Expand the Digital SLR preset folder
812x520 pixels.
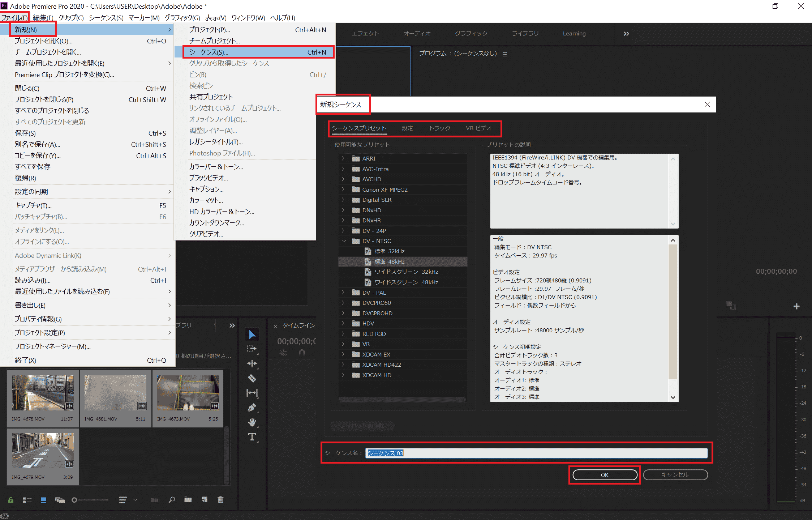click(343, 200)
